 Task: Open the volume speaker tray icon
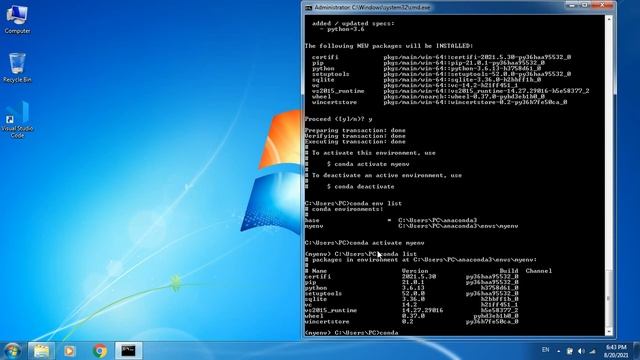(x=581, y=351)
